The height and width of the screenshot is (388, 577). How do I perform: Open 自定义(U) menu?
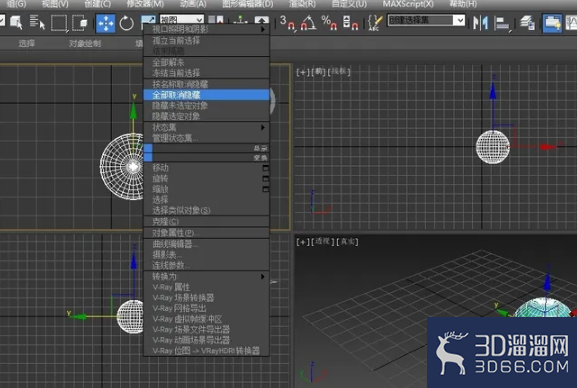349,4
